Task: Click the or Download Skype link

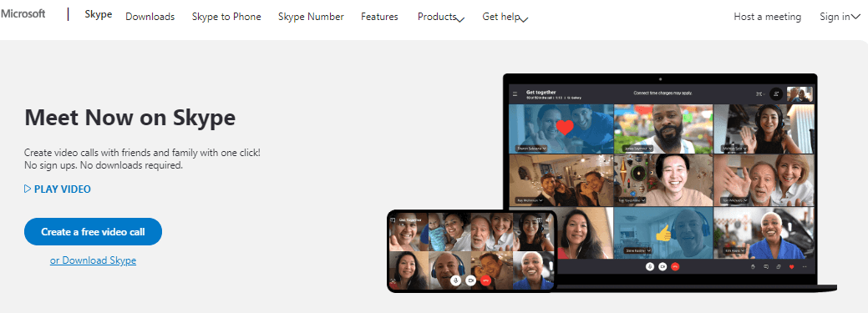Action: 93,260
